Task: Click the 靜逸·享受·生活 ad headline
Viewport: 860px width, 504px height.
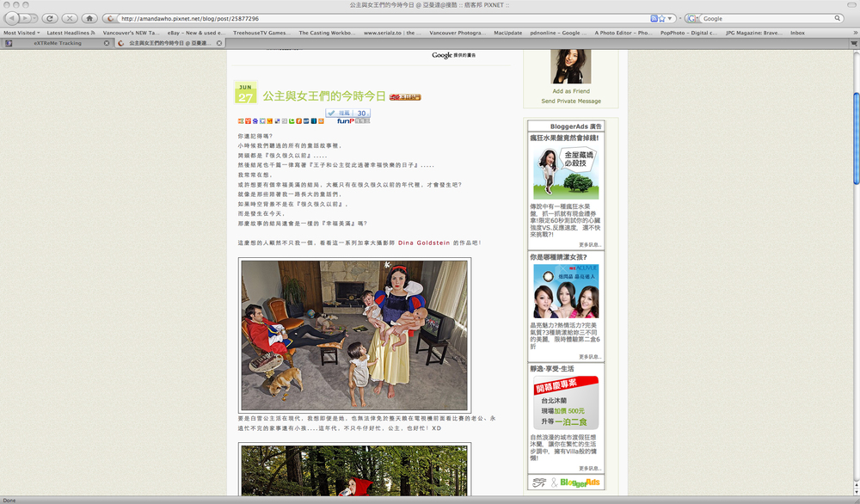Action: pyautogui.click(x=552, y=369)
